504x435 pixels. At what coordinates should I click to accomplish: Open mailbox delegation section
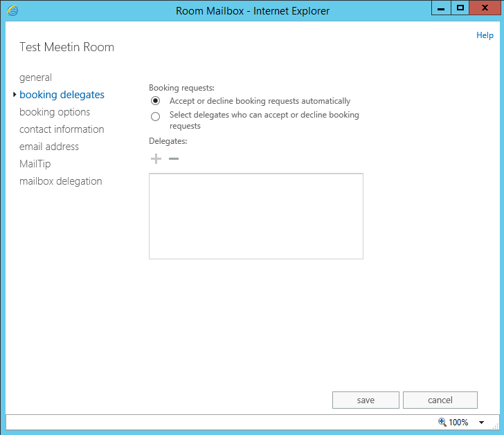click(x=61, y=181)
